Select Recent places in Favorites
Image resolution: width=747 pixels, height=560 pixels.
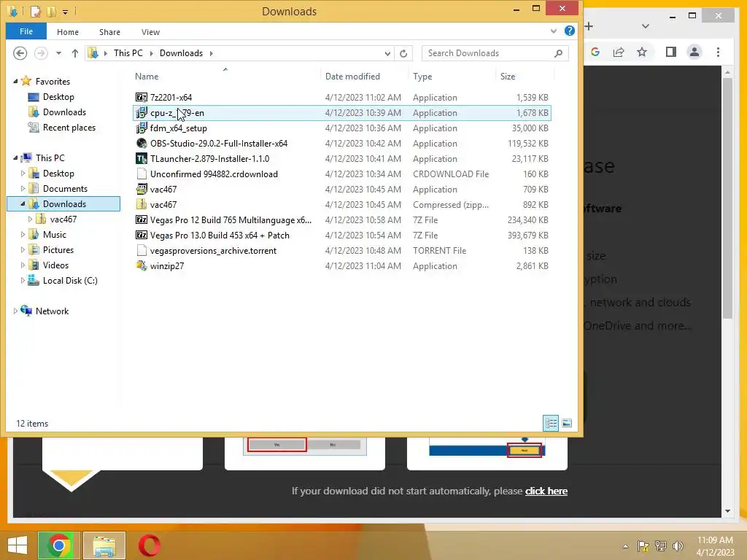point(69,128)
